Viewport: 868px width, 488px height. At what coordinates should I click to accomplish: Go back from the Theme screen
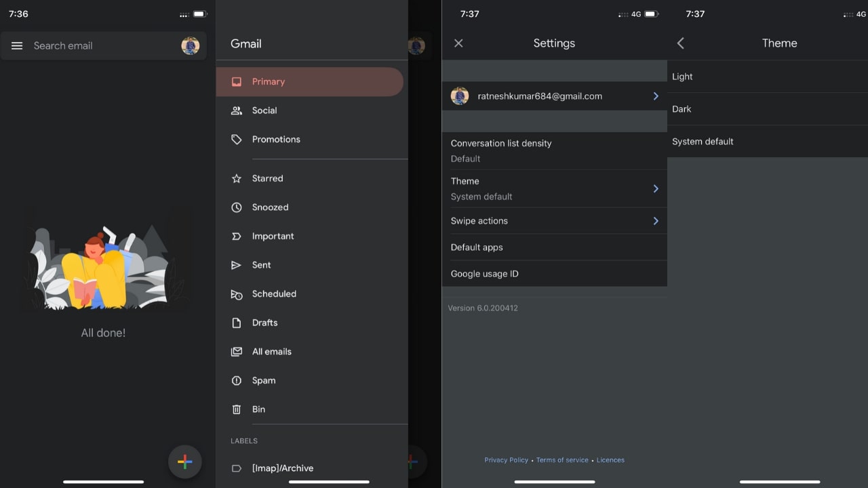(x=681, y=43)
